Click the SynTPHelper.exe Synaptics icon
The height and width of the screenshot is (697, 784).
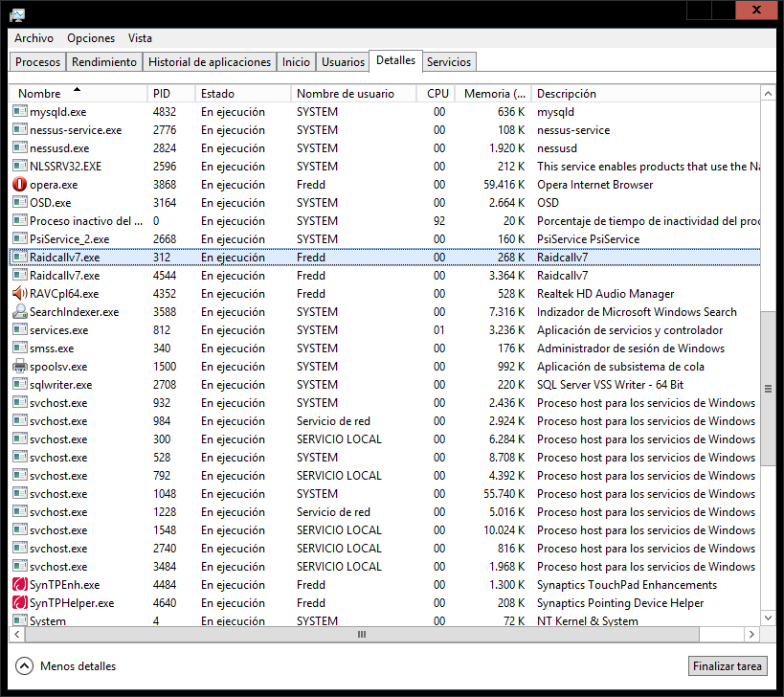point(19,602)
